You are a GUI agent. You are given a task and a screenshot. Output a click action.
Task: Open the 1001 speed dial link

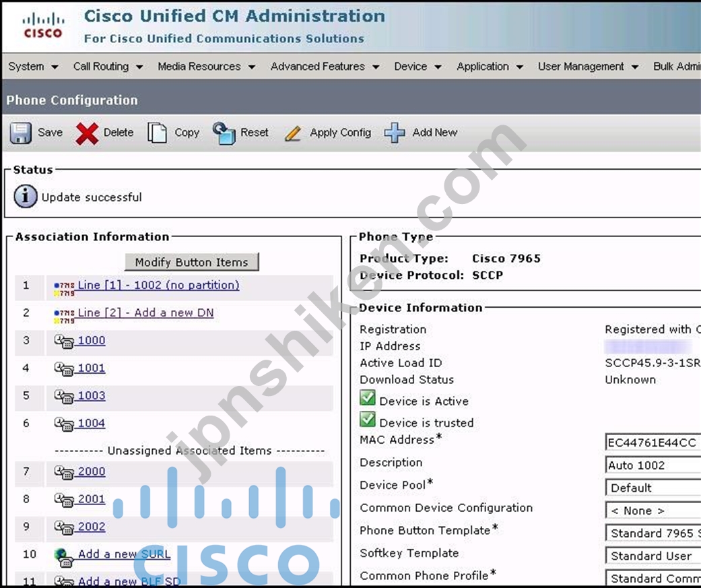coord(92,368)
